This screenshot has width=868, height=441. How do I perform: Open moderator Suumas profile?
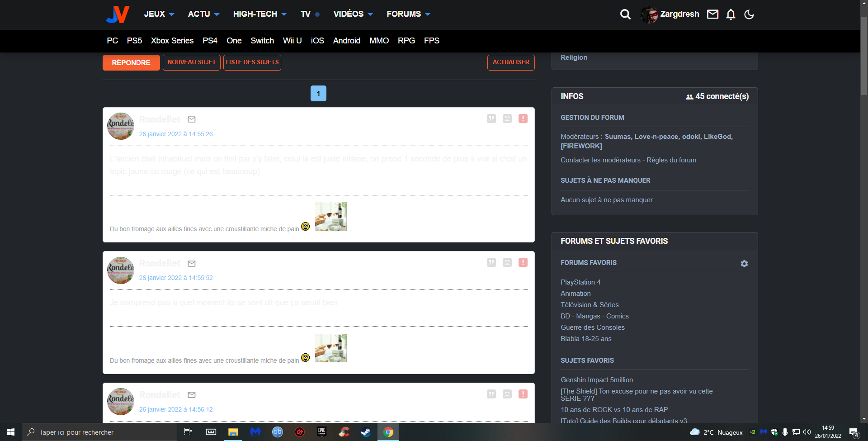click(x=618, y=137)
